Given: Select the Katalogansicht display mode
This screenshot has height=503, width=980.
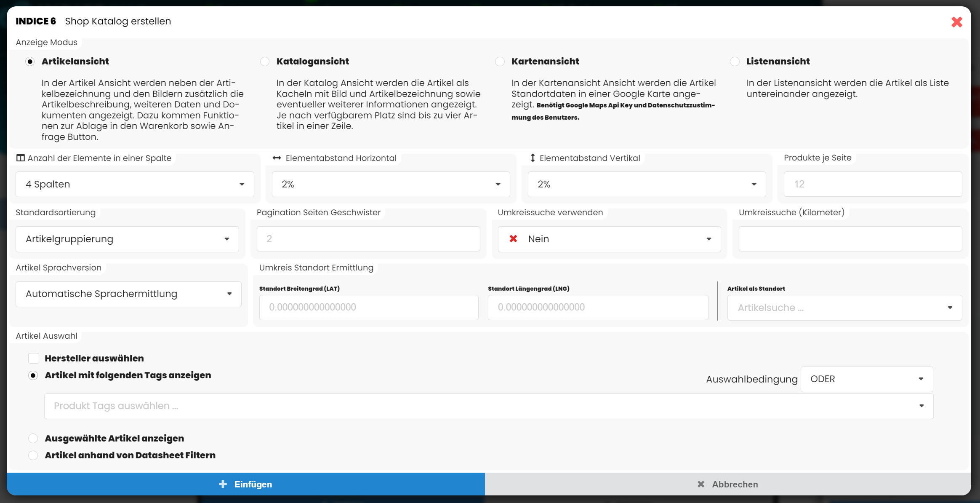Looking at the screenshot, I should (x=265, y=62).
